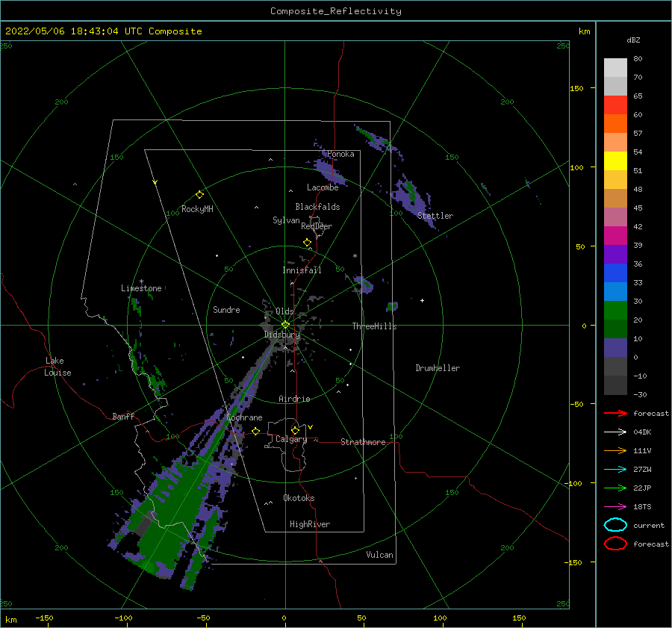The width and height of the screenshot is (672, 628).
Task: Click the Didsbury town label
Action: [x=282, y=335]
